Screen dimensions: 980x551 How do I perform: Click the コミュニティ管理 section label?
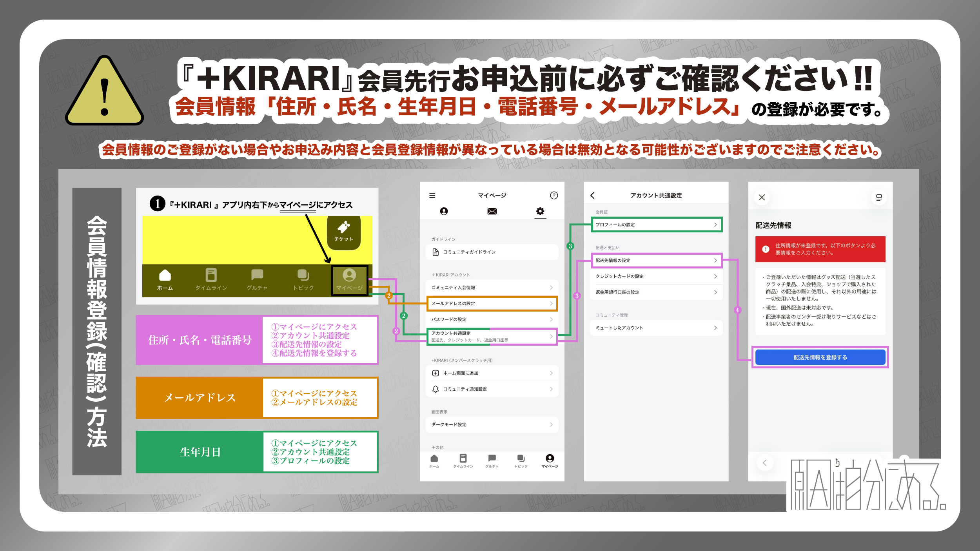[612, 315]
